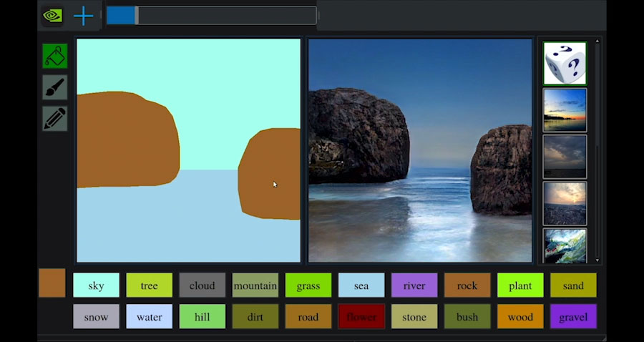
Task: Click the random dice style icon
Action: coord(565,63)
